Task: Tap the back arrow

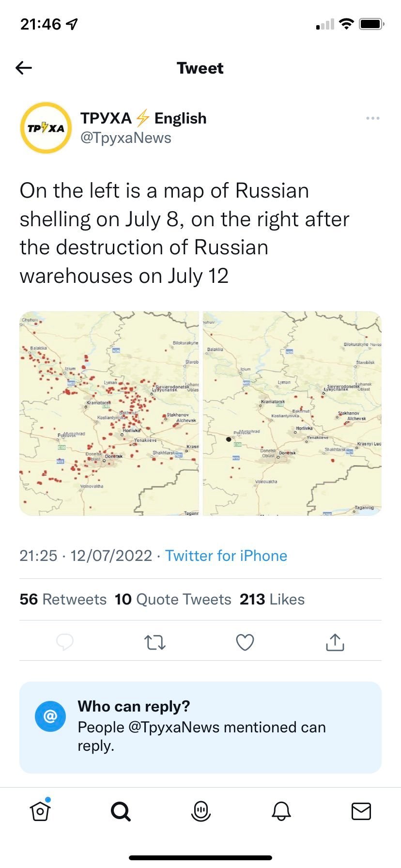Action: [x=24, y=68]
